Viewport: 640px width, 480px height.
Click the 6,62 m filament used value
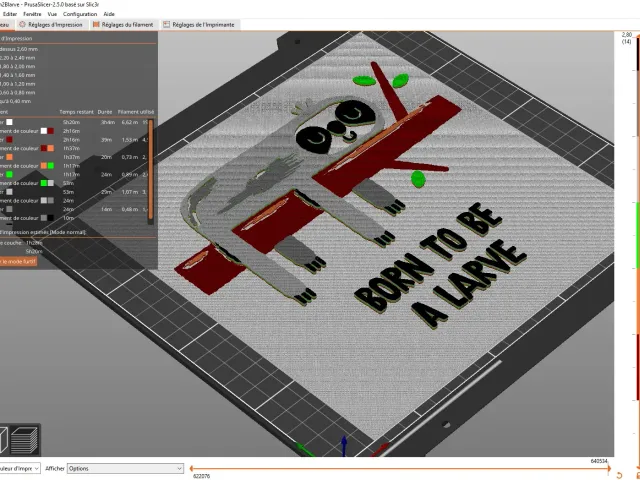click(129, 122)
